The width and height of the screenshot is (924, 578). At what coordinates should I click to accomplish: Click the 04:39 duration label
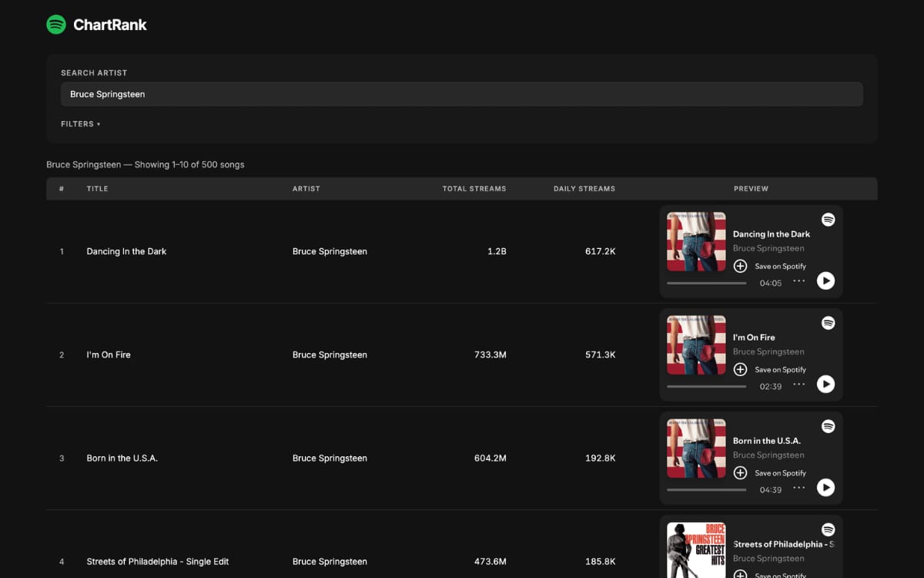(771, 489)
